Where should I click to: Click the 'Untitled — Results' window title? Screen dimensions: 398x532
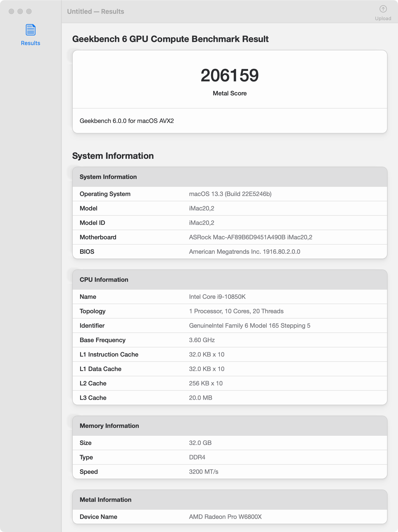[x=95, y=12]
